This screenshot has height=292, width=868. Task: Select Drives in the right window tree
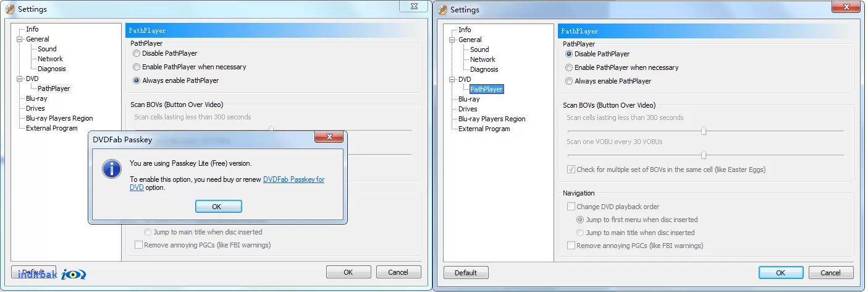click(468, 109)
